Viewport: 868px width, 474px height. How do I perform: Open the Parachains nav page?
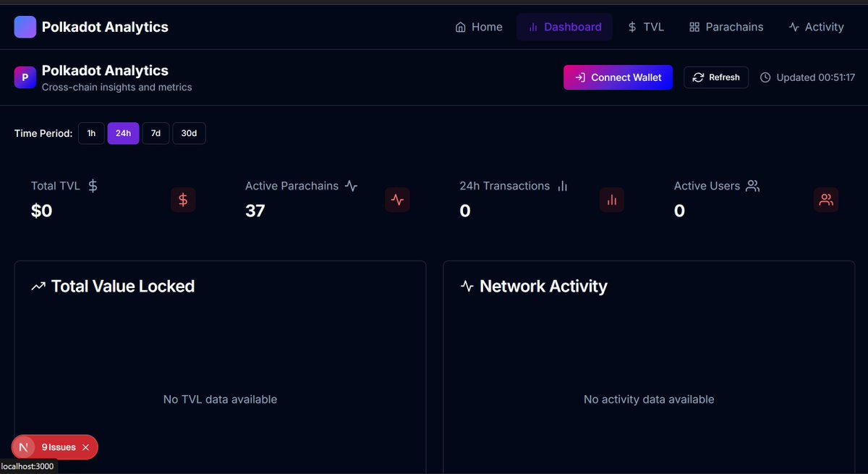(726, 27)
